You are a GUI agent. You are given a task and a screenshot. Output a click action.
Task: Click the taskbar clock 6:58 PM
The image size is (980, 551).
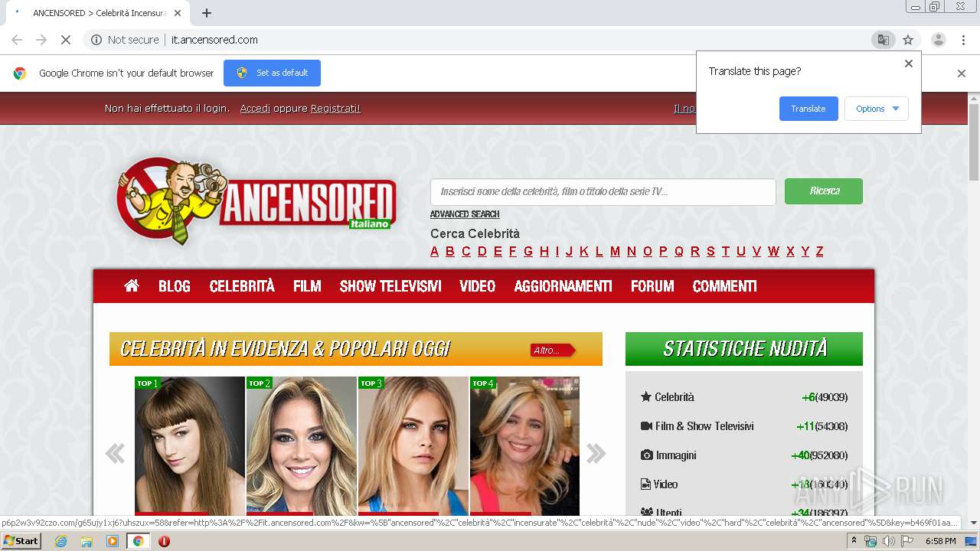pos(940,541)
